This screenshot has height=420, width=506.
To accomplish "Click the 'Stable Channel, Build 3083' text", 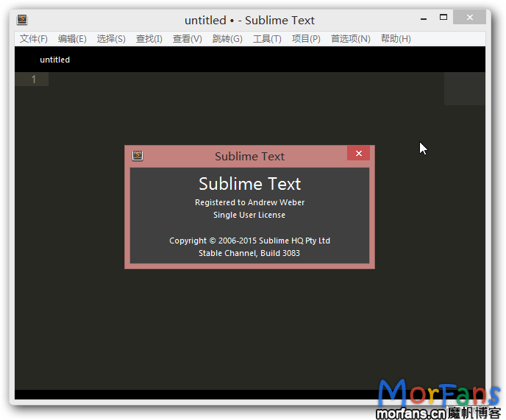I will click(x=249, y=253).
